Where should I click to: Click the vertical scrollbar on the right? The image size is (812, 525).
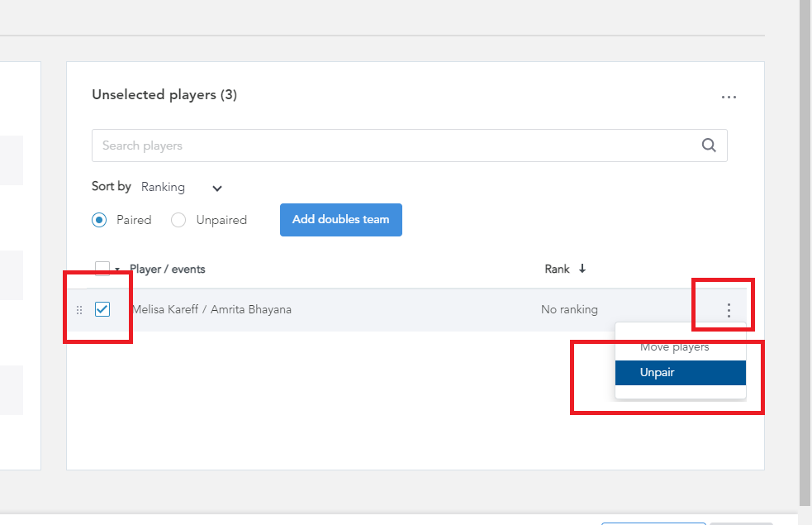click(805, 253)
